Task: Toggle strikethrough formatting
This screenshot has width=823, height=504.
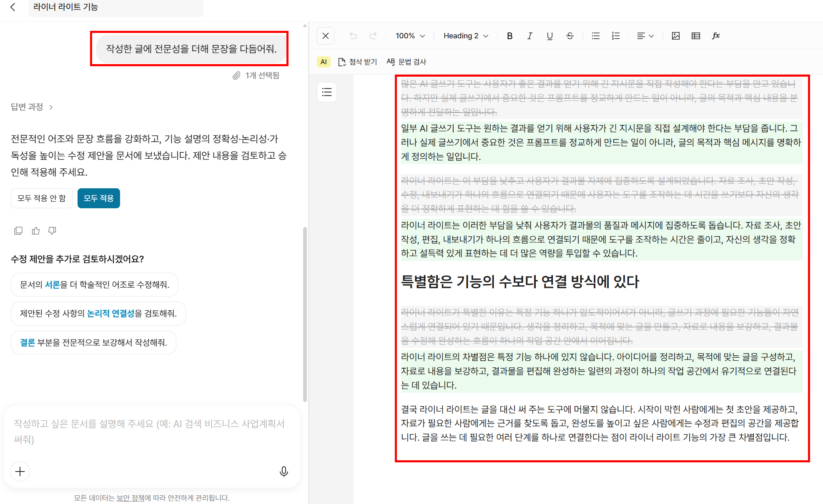Action: (570, 36)
